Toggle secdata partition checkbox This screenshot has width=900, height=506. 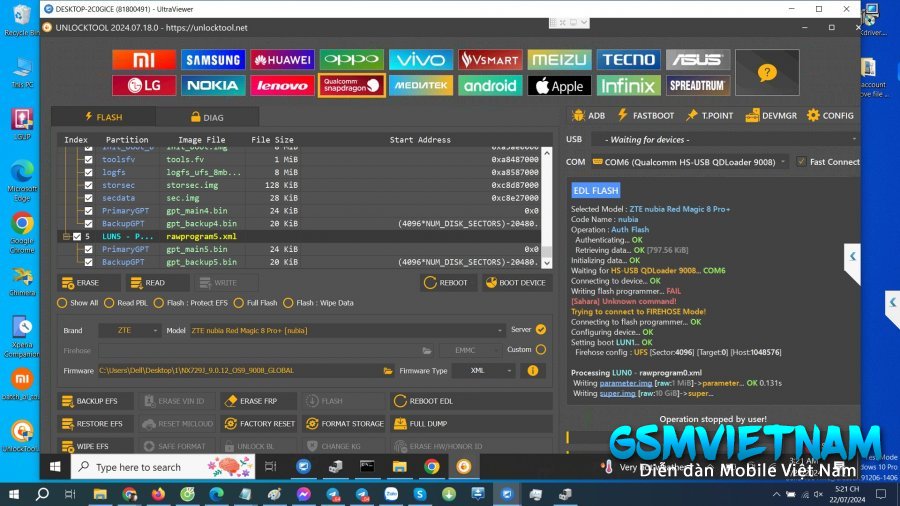pos(88,198)
